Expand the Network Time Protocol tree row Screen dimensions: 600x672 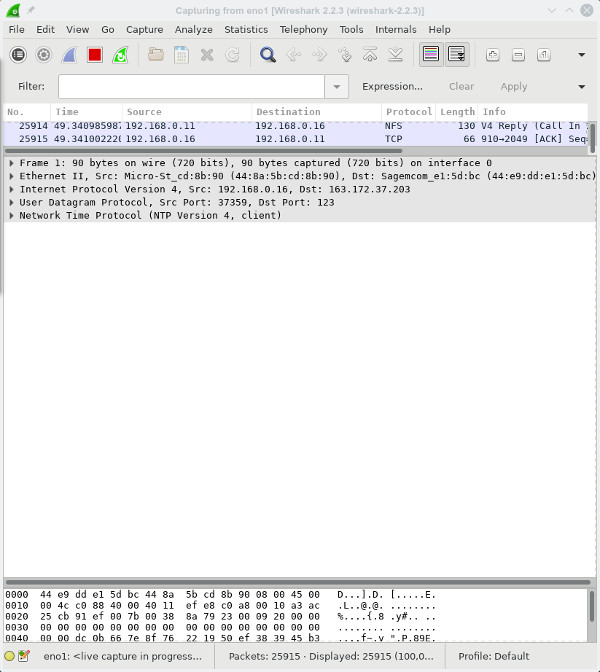11,216
